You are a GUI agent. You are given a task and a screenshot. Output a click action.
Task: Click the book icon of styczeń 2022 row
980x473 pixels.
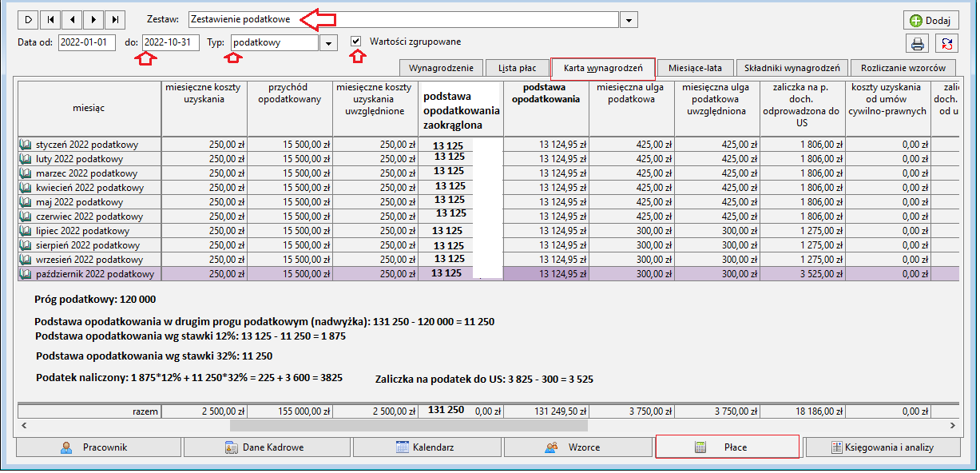tap(26, 145)
